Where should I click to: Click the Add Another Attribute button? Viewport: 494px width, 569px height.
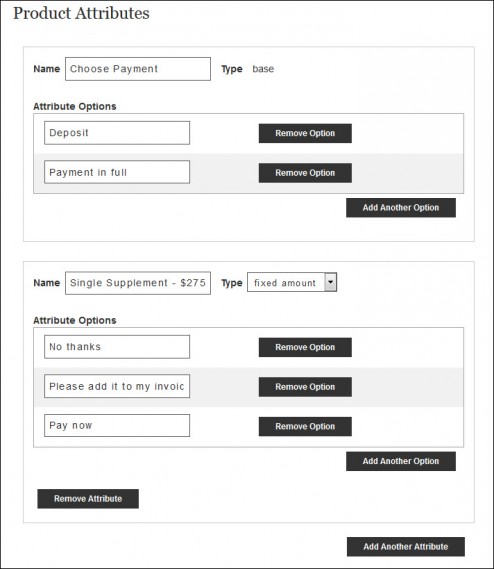[x=406, y=547]
